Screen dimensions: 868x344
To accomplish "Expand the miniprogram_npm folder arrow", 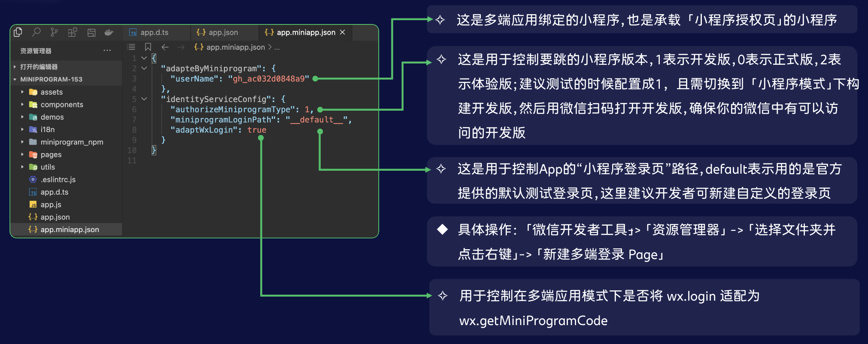I will (22, 142).
